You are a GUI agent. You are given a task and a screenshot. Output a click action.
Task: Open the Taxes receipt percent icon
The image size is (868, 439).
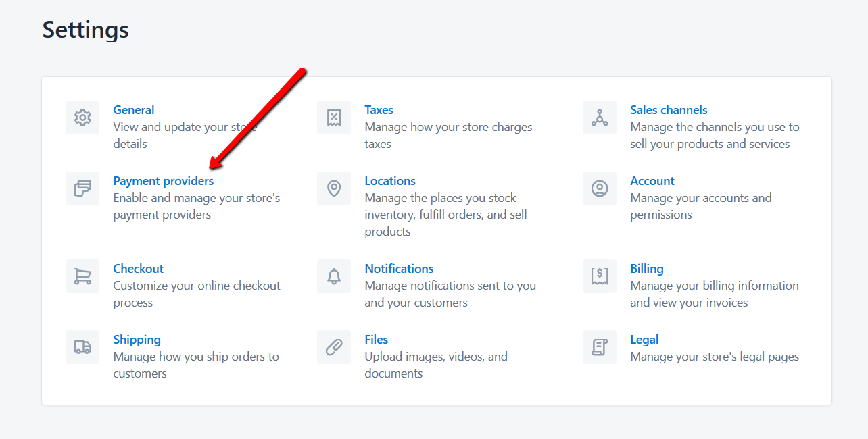[x=334, y=118]
